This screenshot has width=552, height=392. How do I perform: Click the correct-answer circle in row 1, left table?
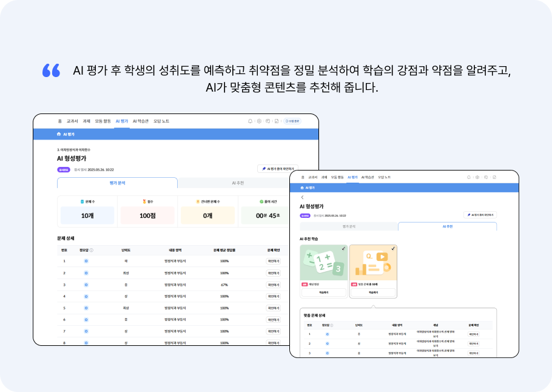click(x=86, y=262)
